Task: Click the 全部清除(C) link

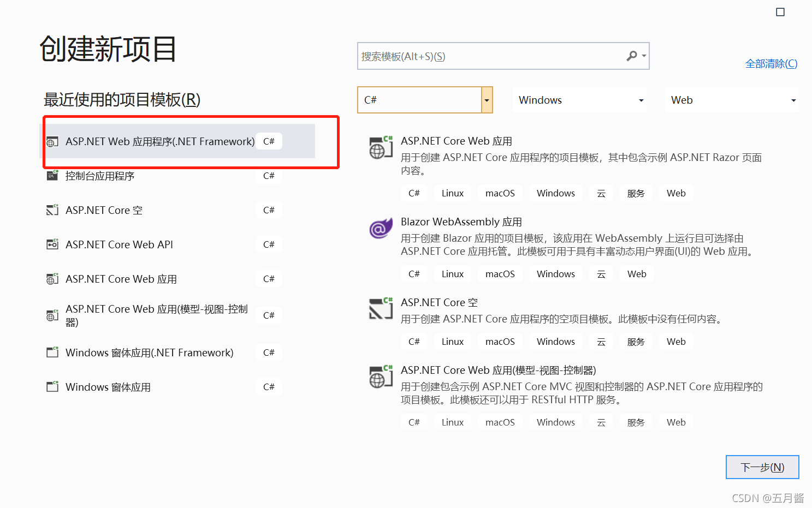Action: pos(771,64)
